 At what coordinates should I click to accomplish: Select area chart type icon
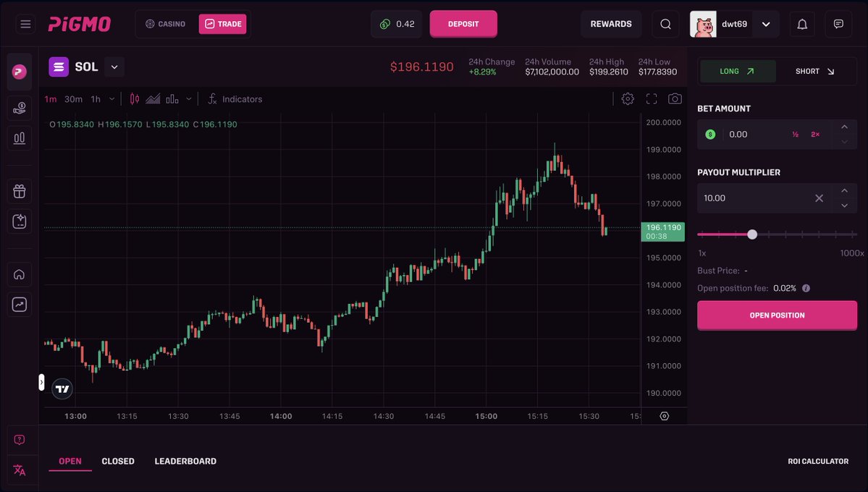click(153, 99)
